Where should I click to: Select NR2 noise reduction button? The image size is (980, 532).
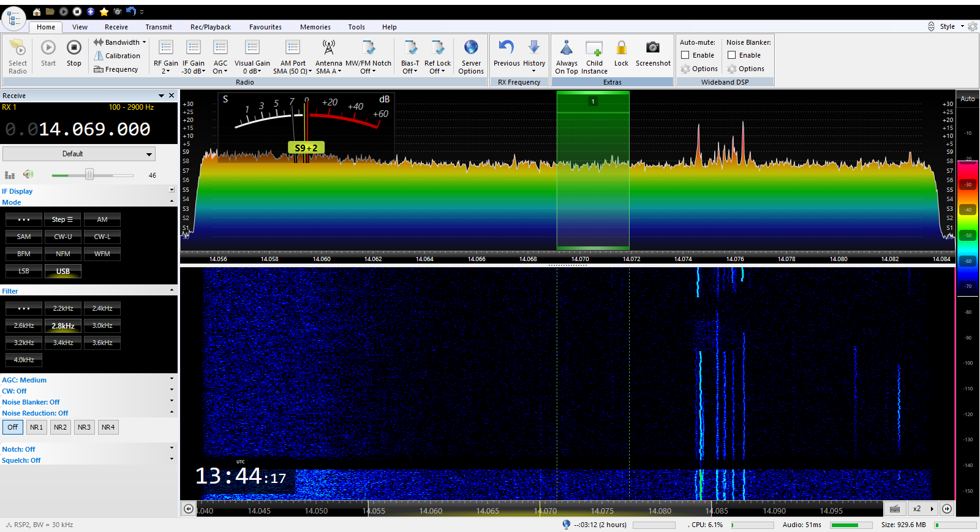[x=60, y=427]
